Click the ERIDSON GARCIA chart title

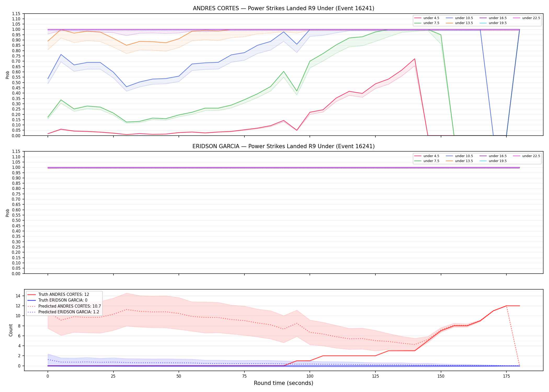(x=283, y=146)
